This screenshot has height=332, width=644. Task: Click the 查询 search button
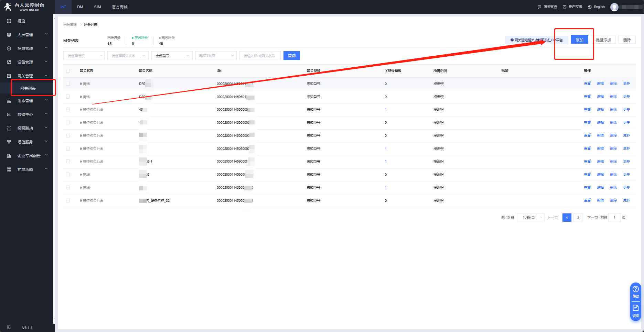291,56
